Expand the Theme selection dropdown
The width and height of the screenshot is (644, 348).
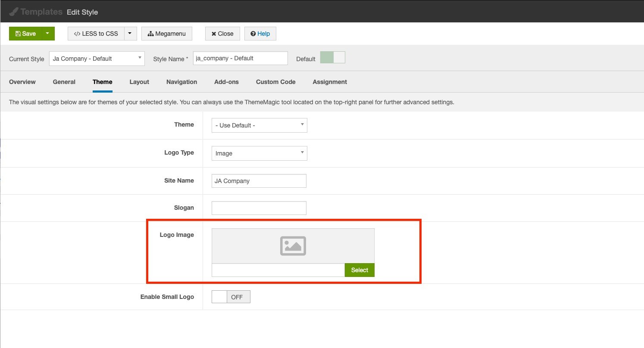[x=259, y=125]
